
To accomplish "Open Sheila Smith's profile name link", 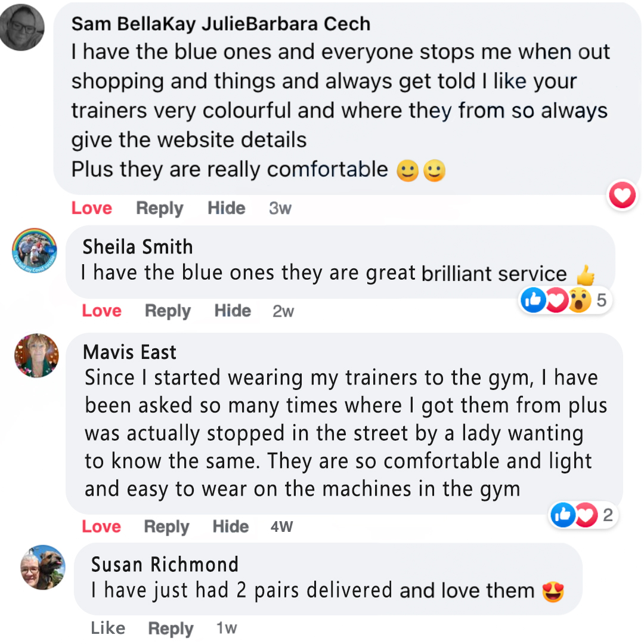I will (x=138, y=247).
